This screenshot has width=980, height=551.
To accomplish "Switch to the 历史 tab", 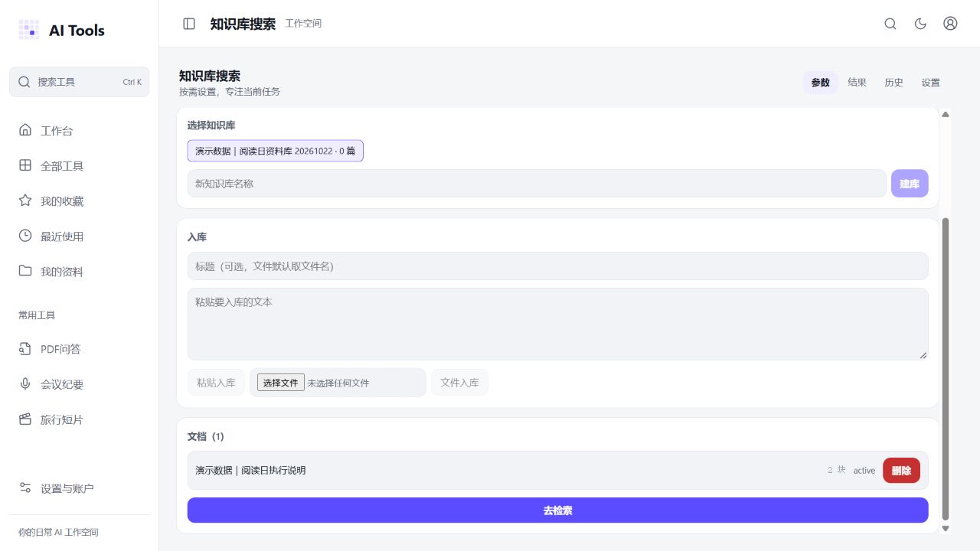I will 894,83.
